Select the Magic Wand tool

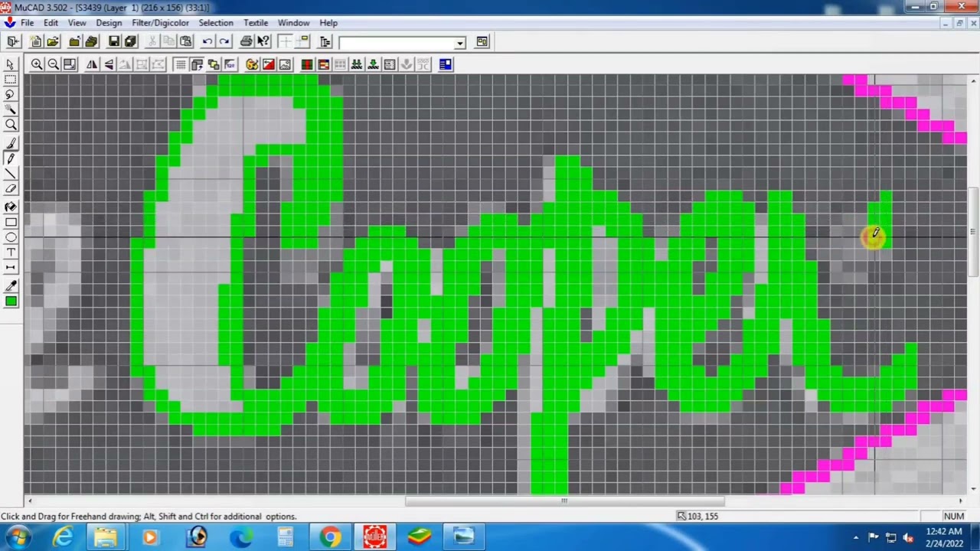[x=11, y=110]
